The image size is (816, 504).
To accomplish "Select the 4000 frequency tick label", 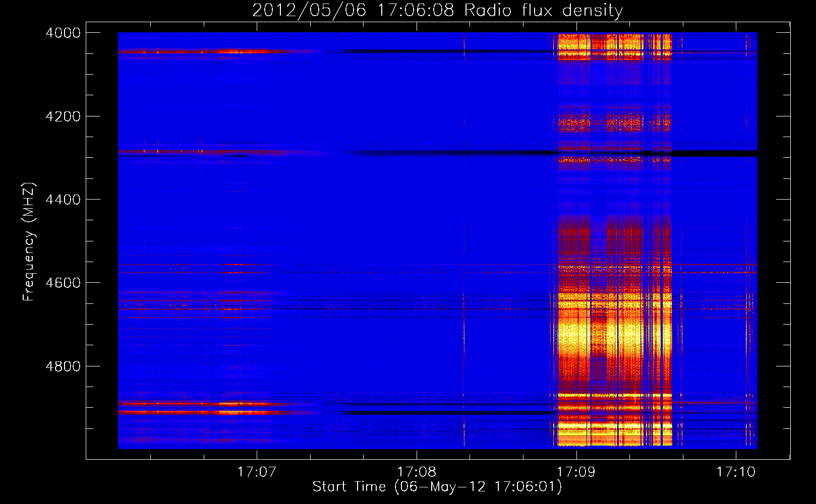I will [63, 33].
